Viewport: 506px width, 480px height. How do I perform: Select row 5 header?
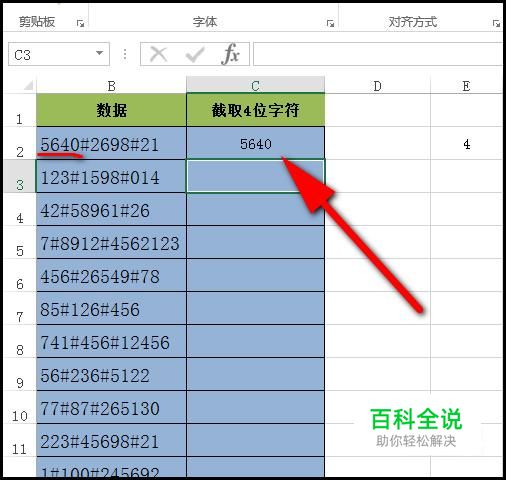pyautogui.click(x=19, y=242)
